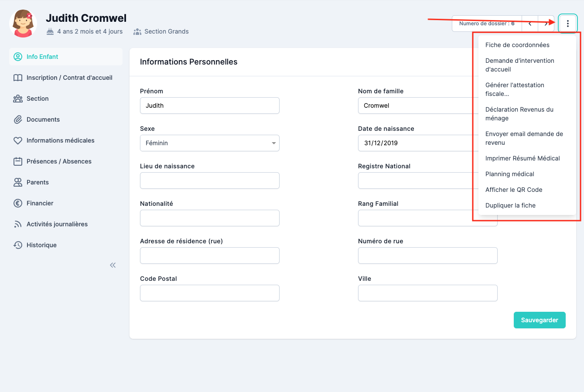Click the three-dot more options button

[x=567, y=24]
